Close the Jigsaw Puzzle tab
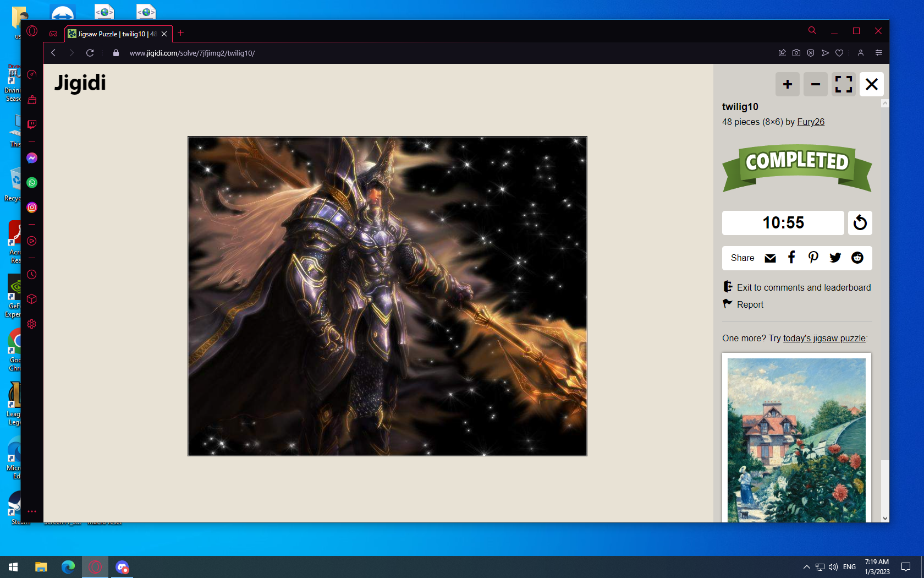 click(x=164, y=34)
